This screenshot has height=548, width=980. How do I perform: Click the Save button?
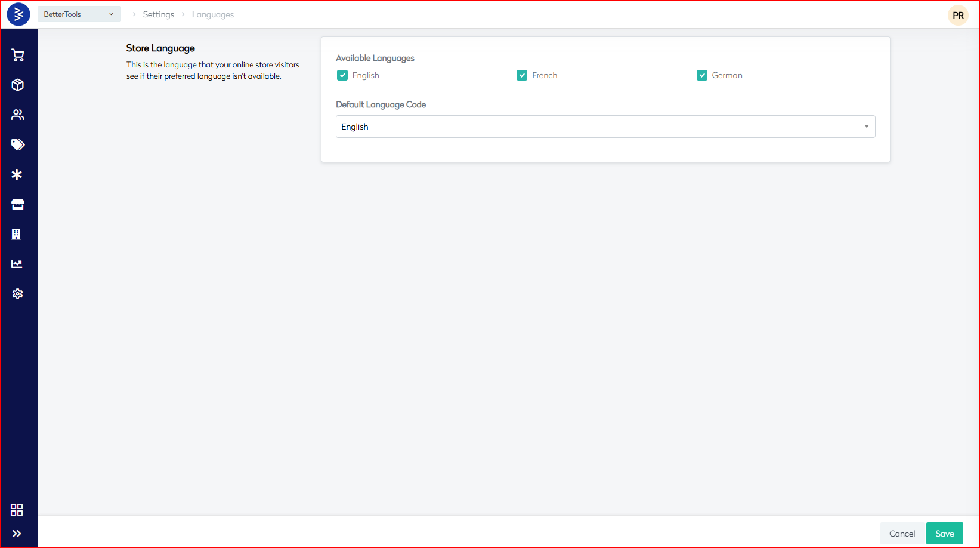(x=944, y=534)
